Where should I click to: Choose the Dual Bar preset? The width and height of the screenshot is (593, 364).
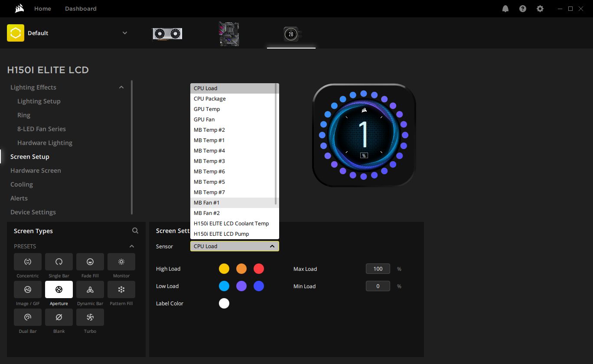tap(28, 317)
